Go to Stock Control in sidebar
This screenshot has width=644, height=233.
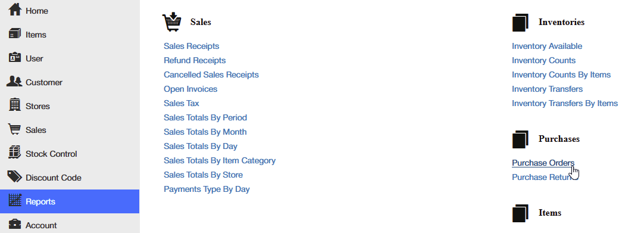(x=70, y=154)
